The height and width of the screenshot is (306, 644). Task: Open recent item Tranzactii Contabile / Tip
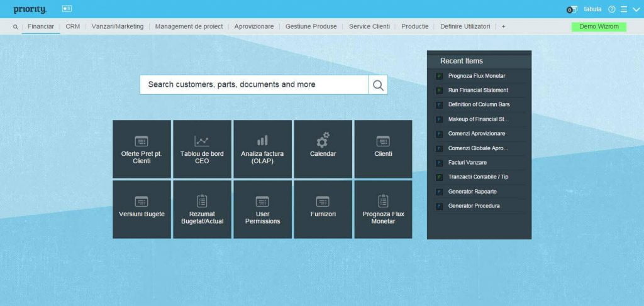pyautogui.click(x=478, y=177)
